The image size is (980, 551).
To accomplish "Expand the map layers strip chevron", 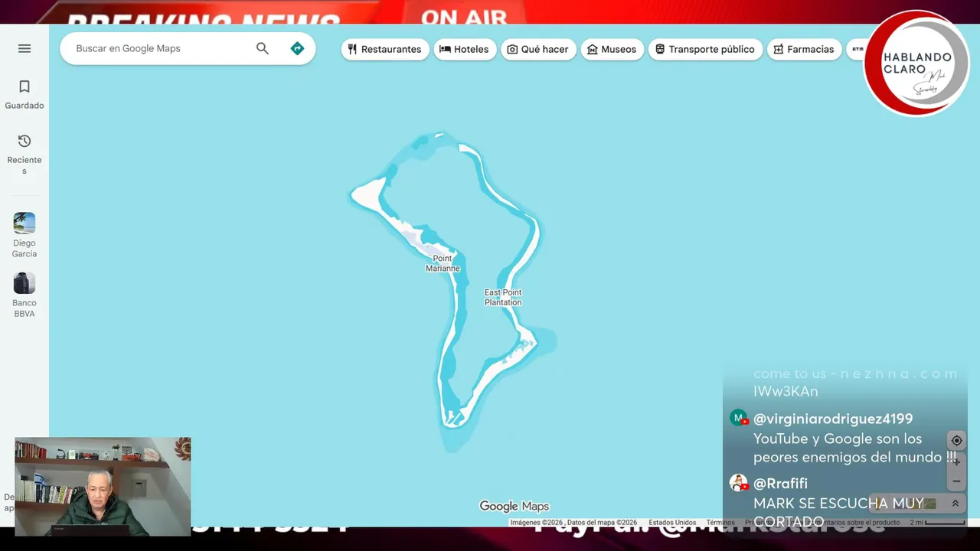I will (955, 504).
